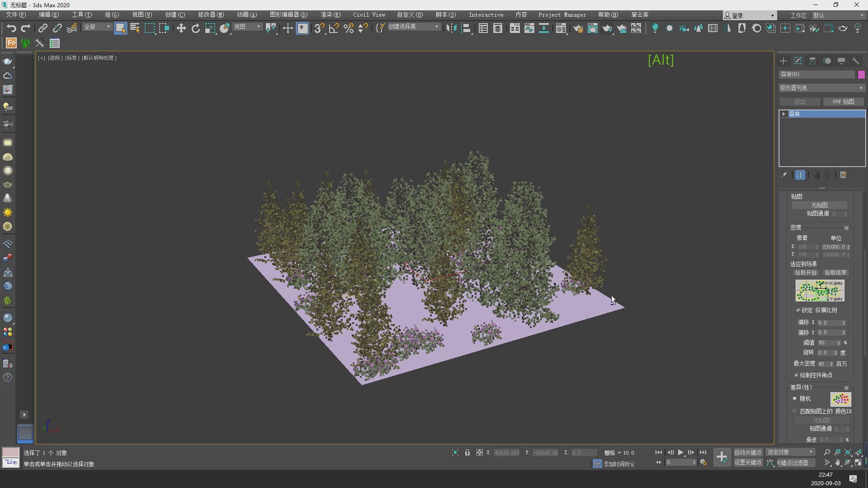868x488 pixels.
Task: Open the Modifiers (修改器) menu
Action: 211,15
